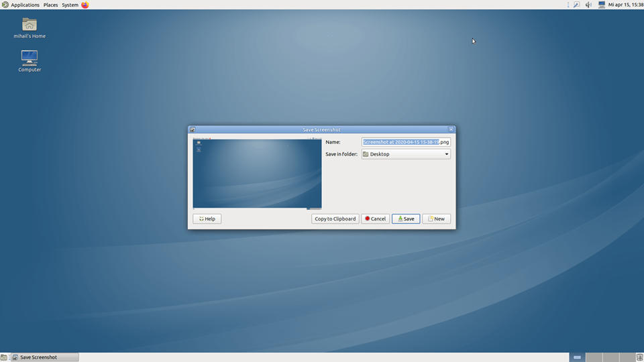Open the System menu

tap(70, 5)
